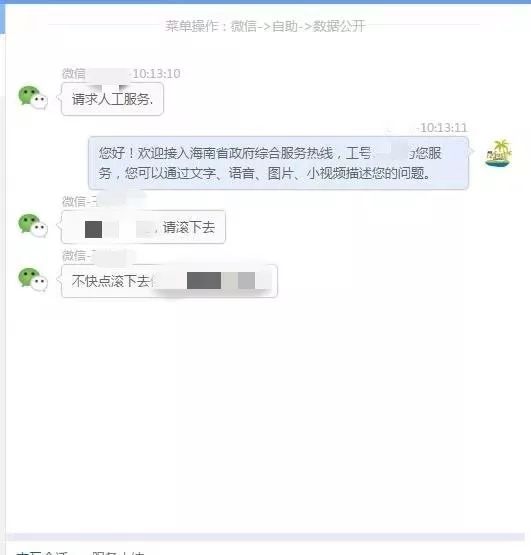Select the 请求人工服务 message bubble

(112, 99)
